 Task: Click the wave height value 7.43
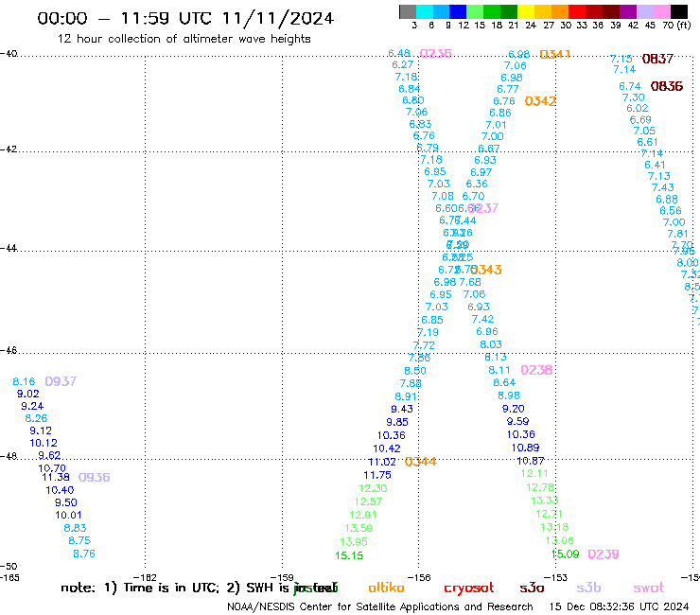click(663, 187)
